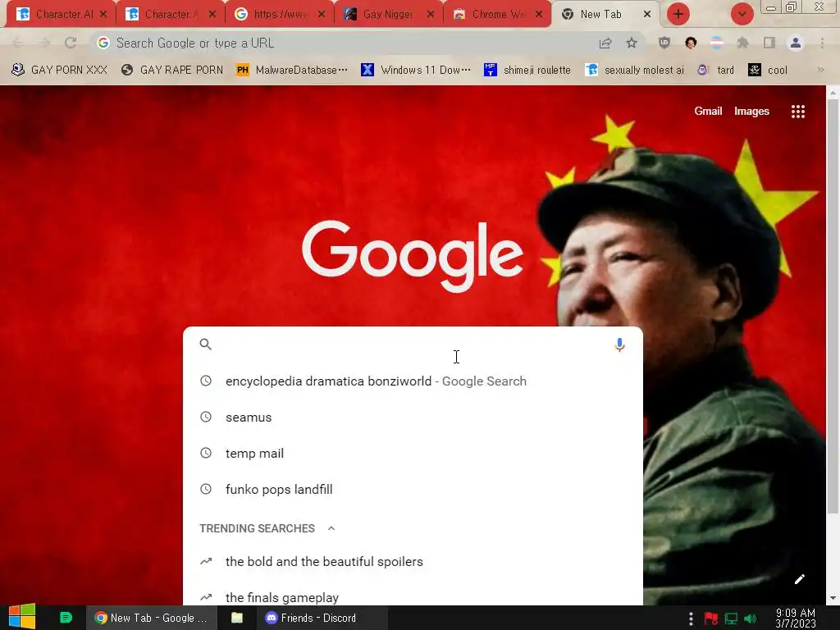Select the temp mail suggestion
The width and height of the screenshot is (840, 630).
pyautogui.click(x=413, y=453)
